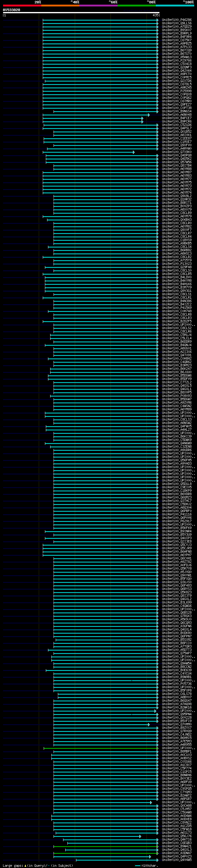The width and height of the screenshot is (197, 868).
Task: Click the UniRef100_C1BKP9 label
Action: click(x=176, y=491)
